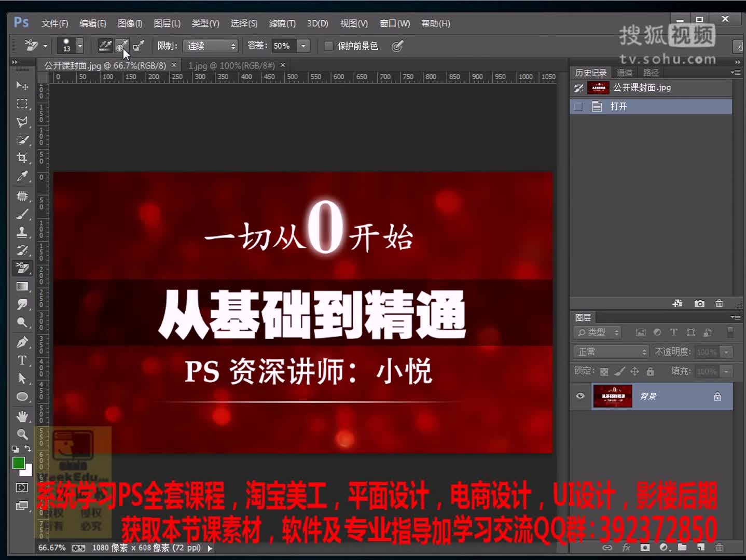Screen dimensions: 746x560
Task: Open the tool preset picker arrow
Action: pyautogui.click(x=45, y=46)
